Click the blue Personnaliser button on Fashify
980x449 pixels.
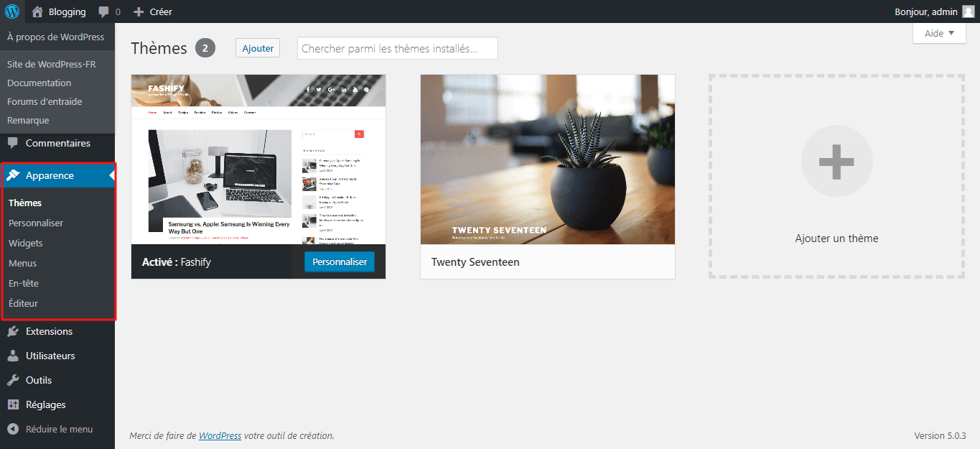340,261
